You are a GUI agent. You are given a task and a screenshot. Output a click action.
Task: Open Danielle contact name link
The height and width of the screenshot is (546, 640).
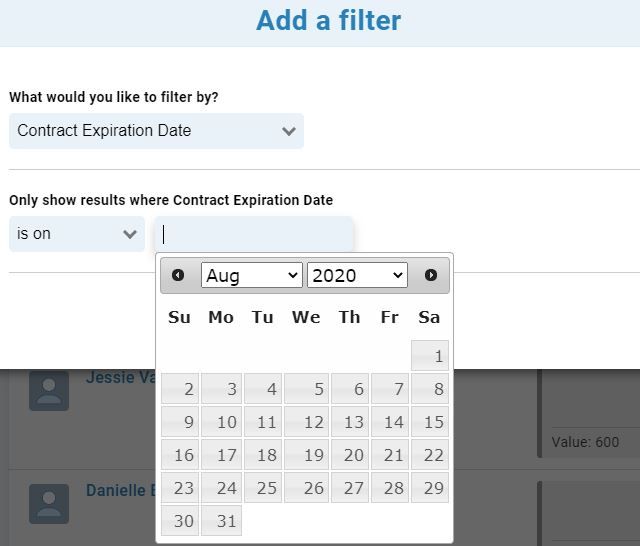[x=121, y=490]
